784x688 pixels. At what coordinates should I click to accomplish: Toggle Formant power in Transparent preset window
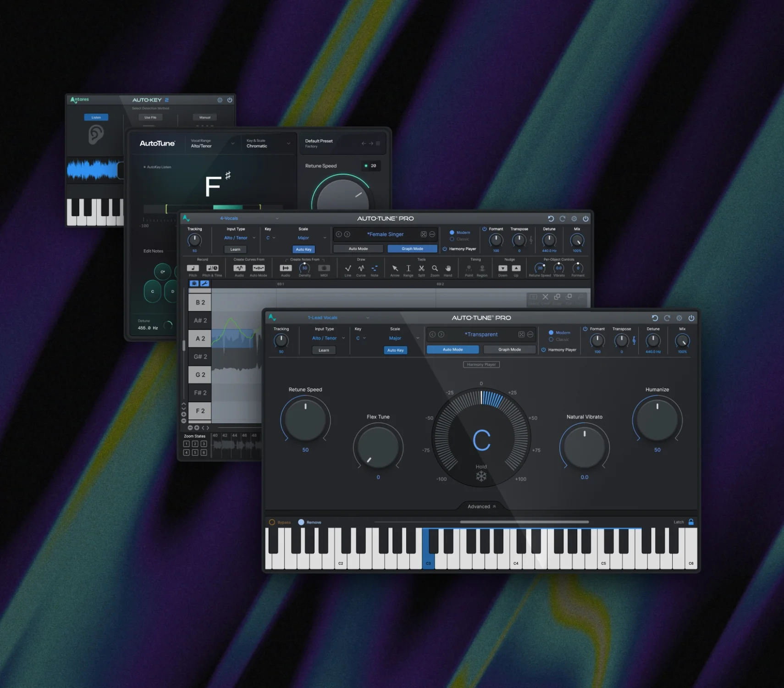click(585, 329)
